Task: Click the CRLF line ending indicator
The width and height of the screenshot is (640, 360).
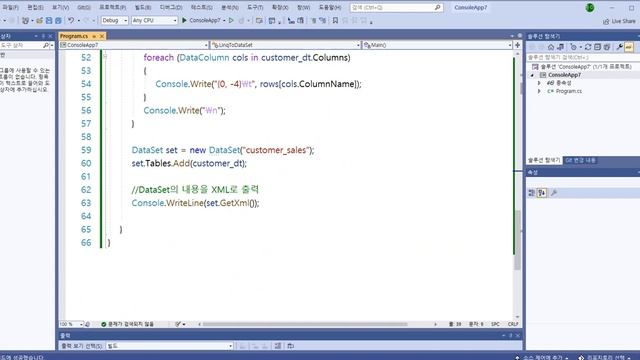Action: [x=513, y=324]
